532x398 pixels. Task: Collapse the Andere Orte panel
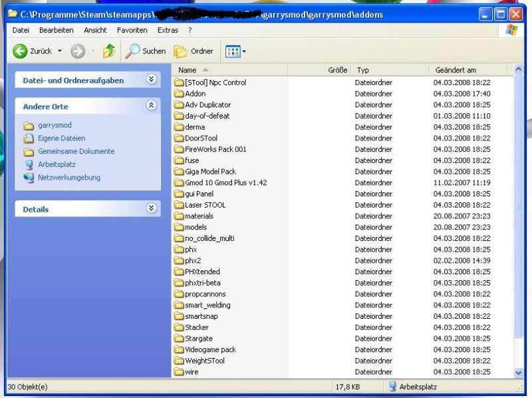click(152, 105)
